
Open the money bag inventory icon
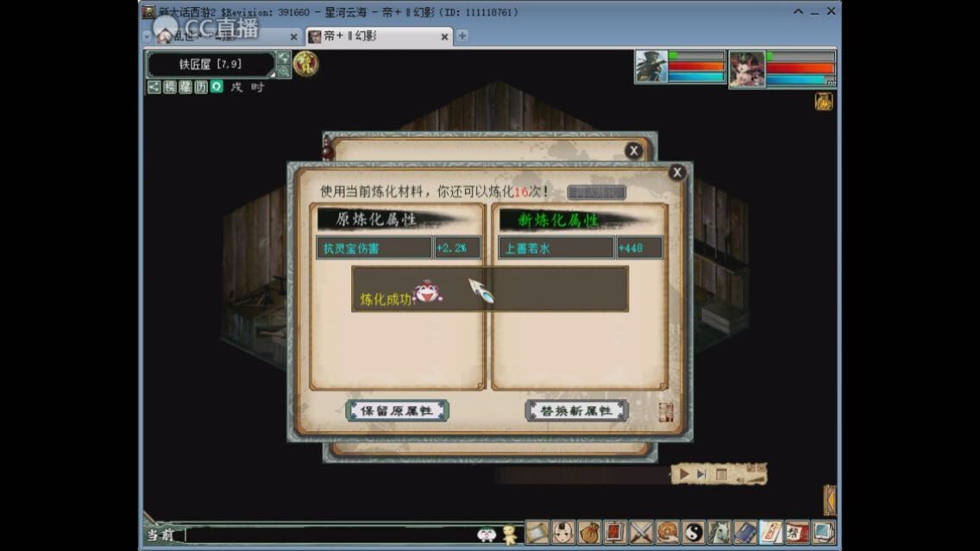(589, 532)
